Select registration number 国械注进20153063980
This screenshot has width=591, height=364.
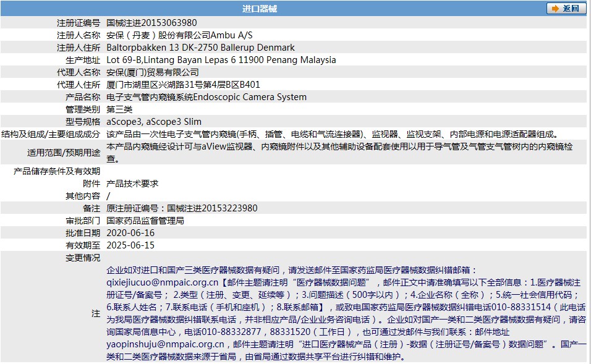click(151, 23)
